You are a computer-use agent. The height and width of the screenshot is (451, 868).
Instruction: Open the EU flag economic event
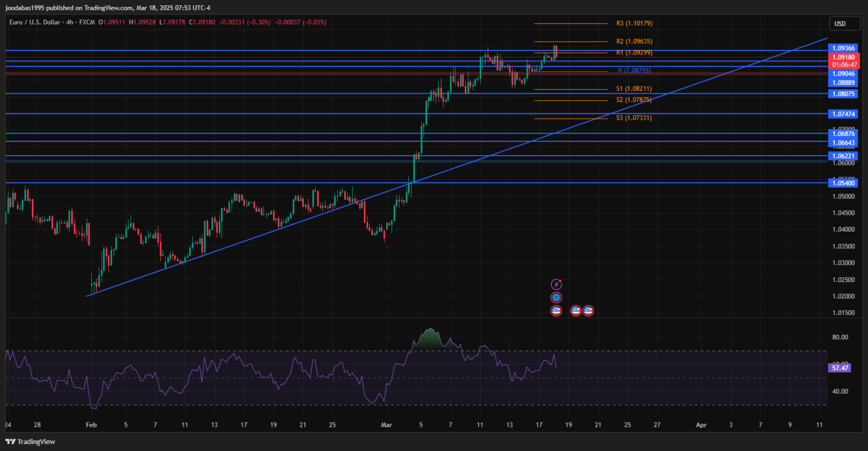pos(556,298)
